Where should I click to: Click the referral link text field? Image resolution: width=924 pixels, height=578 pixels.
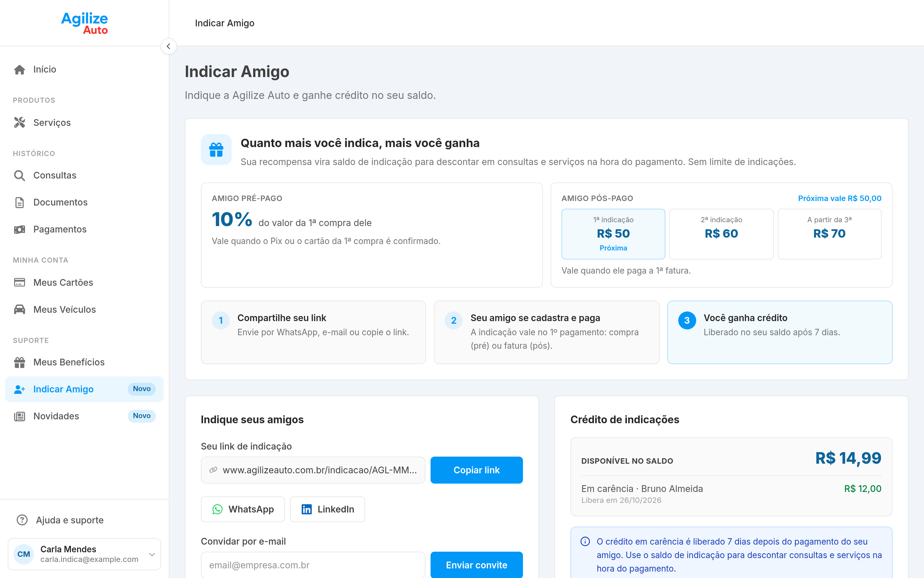(x=313, y=470)
